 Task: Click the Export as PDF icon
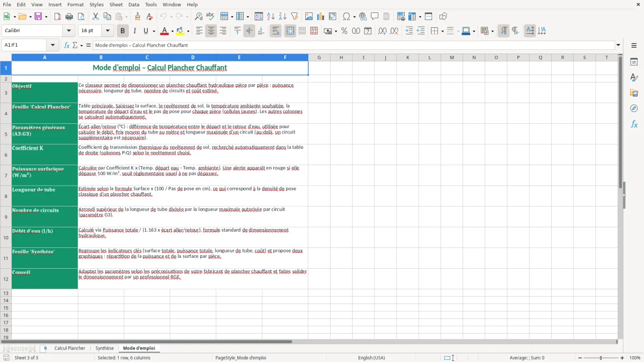(x=57, y=17)
